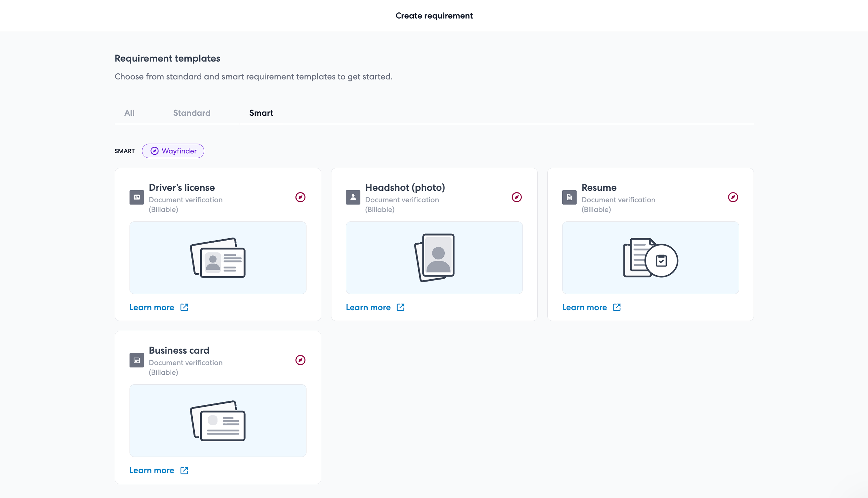Click Driver's license ID card icon
Viewport: 868px width, 498px height.
[x=137, y=197]
